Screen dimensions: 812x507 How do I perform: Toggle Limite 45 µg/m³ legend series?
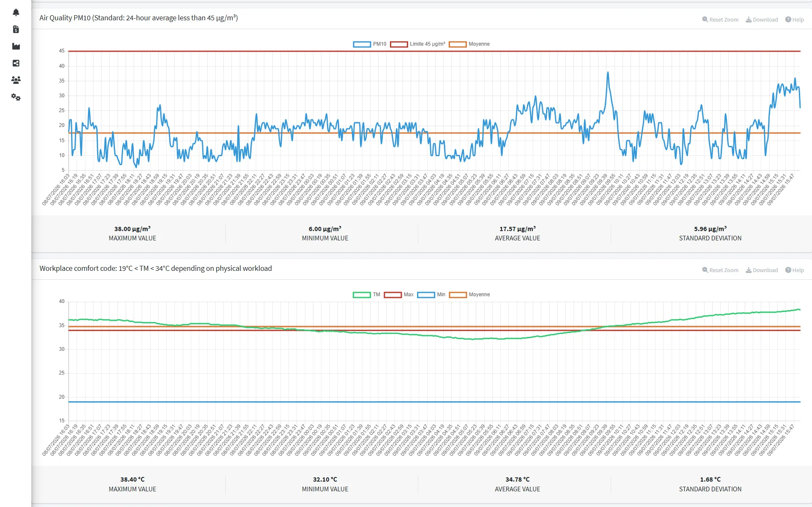point(417,44)
